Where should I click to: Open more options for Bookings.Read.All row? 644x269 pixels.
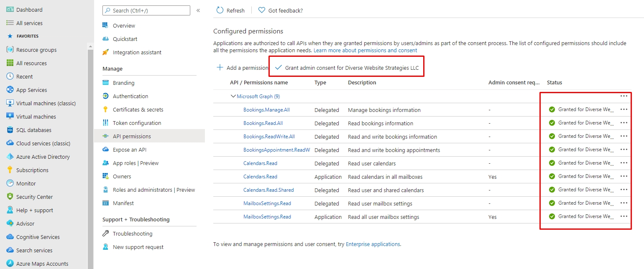(x=624, y=123)
